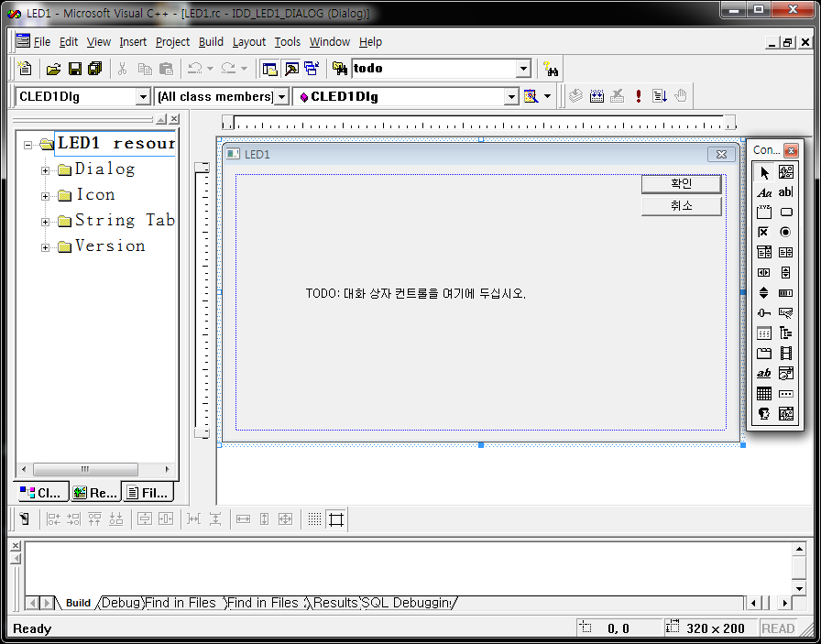Select the Tree Control tool
Viewport: 821px width, 644px height.
pos(786,333)
